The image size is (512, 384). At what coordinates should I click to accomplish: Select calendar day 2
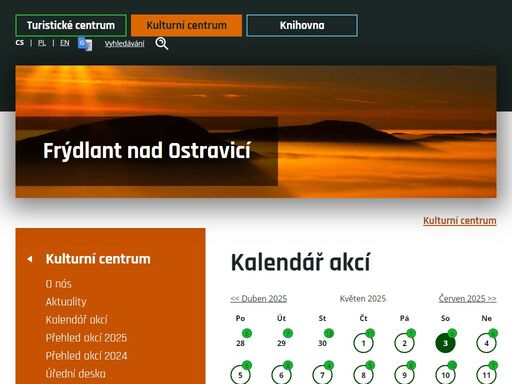tap(404, 343)
